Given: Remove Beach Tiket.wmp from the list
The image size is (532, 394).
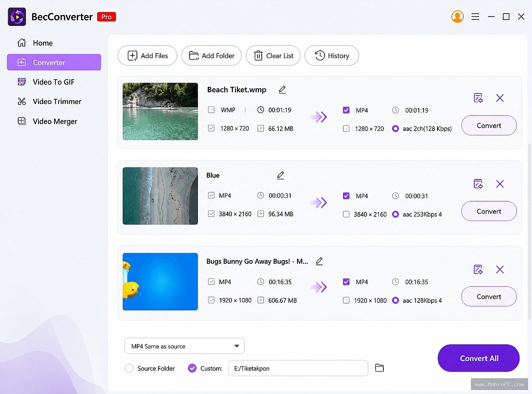Looking at the screenshot, I should (500, 98).
